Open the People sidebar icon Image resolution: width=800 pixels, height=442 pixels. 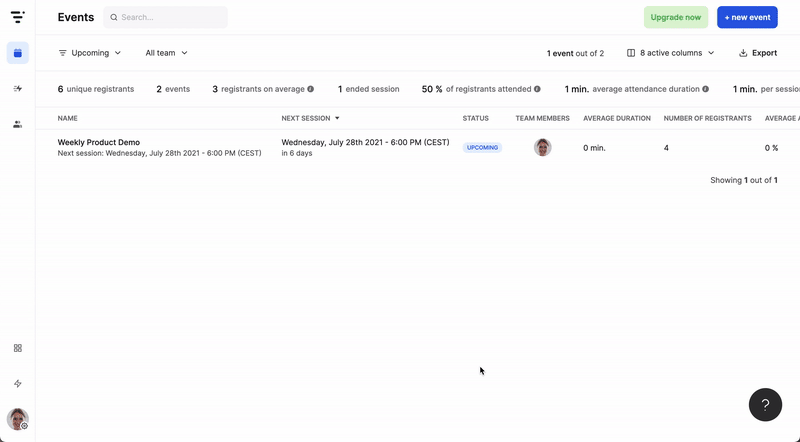point(18,124)
